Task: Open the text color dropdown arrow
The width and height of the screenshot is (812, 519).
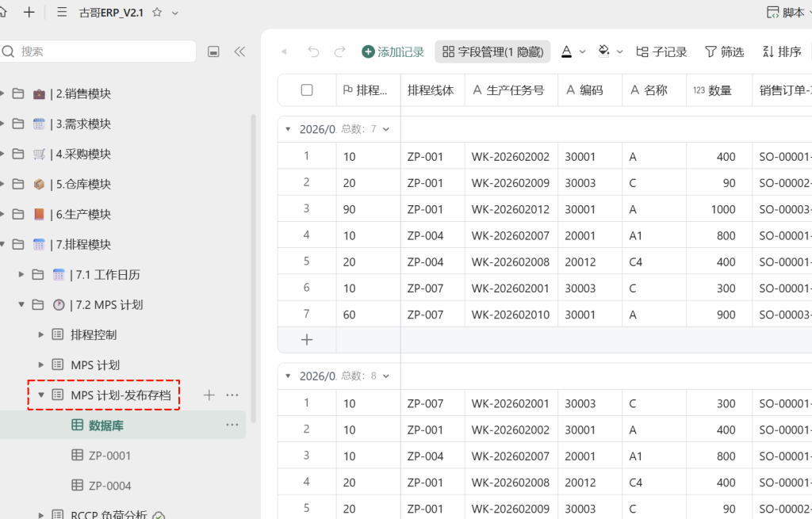Action: point(582,52)
